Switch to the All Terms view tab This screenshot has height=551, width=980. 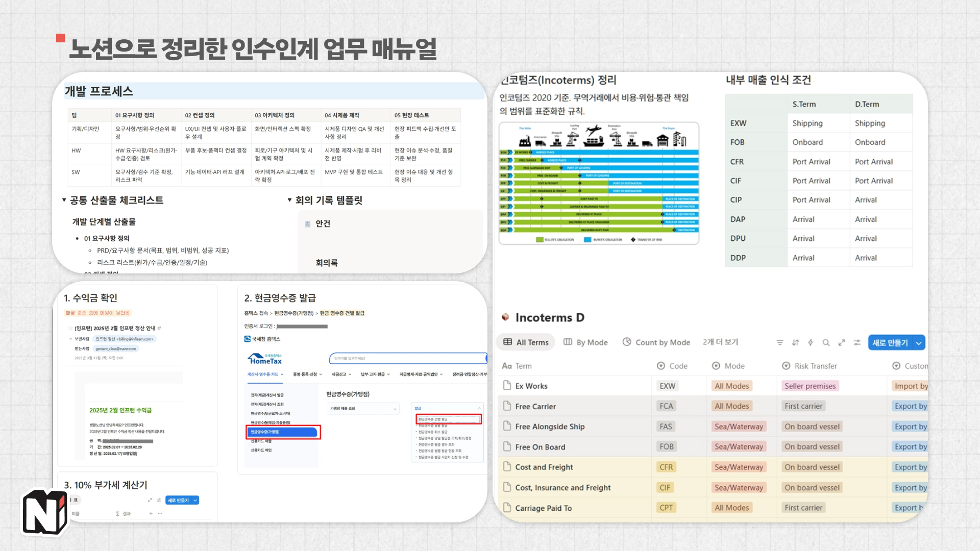click(x=526, y=342)
